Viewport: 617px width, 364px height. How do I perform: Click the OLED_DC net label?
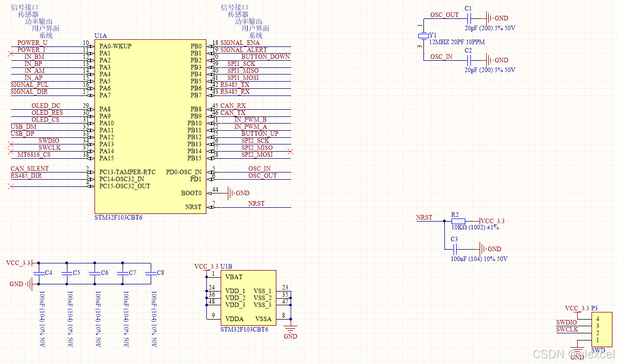point(46,106)
